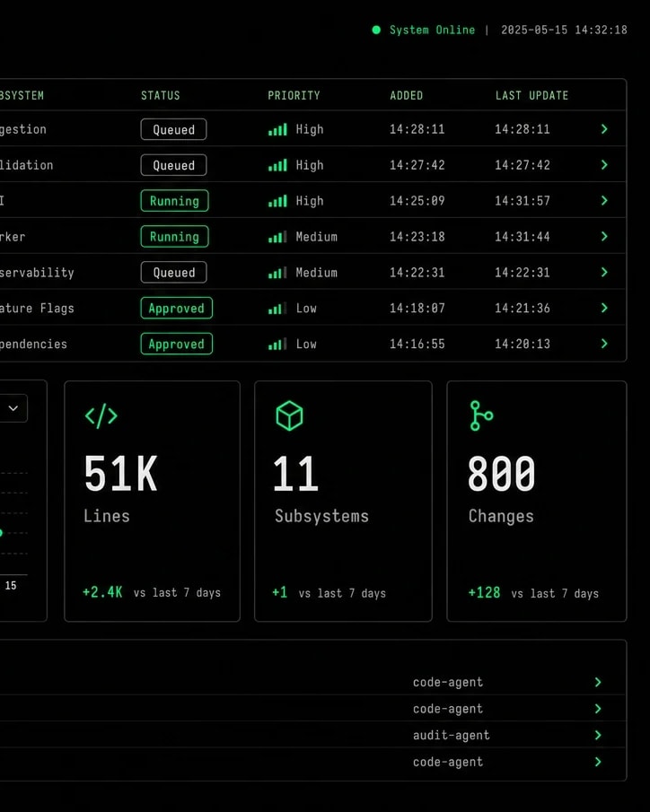
Task: Click the +1 subsystems change value
Action: (280, 592)
